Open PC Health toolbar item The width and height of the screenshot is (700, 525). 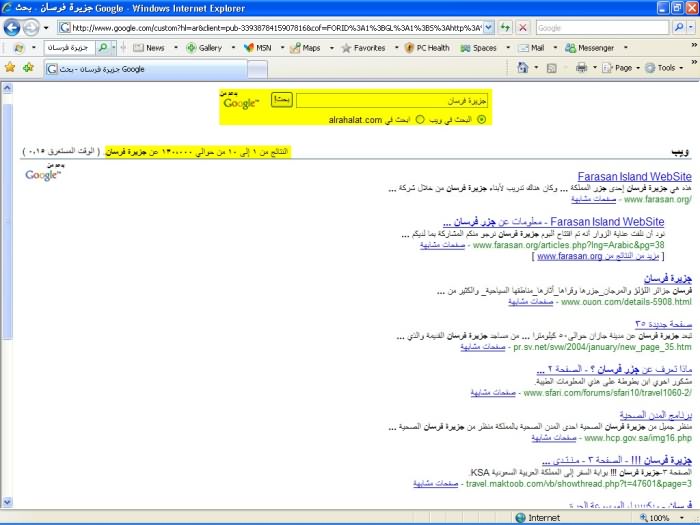427,48
